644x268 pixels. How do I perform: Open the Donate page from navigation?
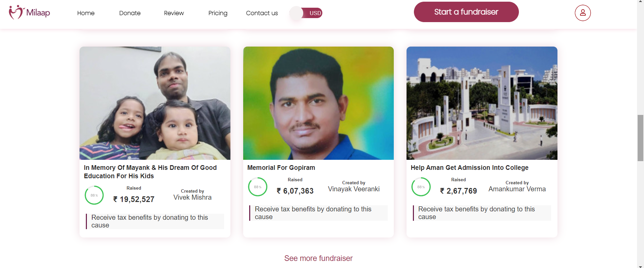click(130, 13)
